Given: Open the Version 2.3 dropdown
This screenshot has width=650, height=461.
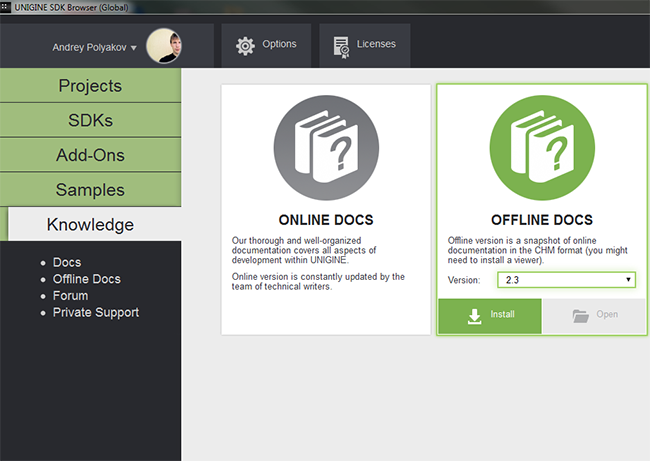Looking at the screenshot, I should click(x=566, y=280).
